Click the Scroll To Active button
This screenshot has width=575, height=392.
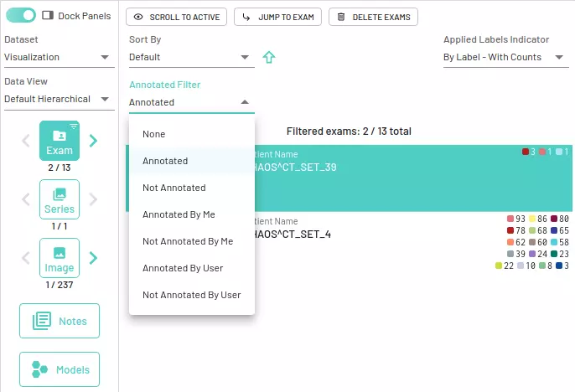coord(176,17)
